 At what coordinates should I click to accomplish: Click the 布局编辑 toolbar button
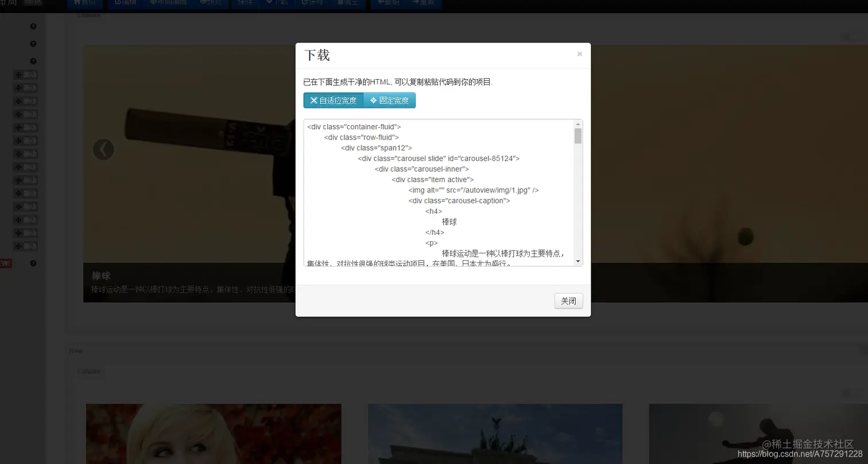[168, 3]
